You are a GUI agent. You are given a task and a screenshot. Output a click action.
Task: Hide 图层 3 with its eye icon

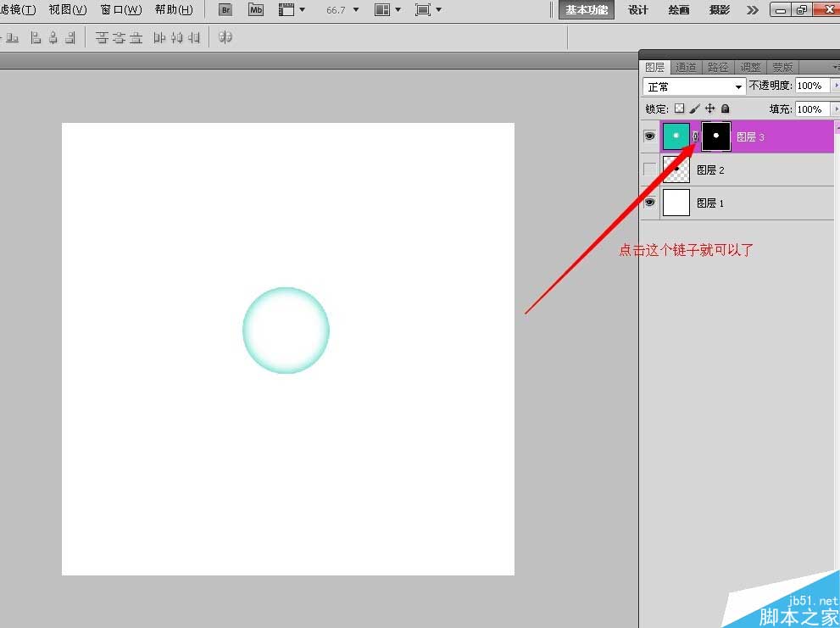649,136
